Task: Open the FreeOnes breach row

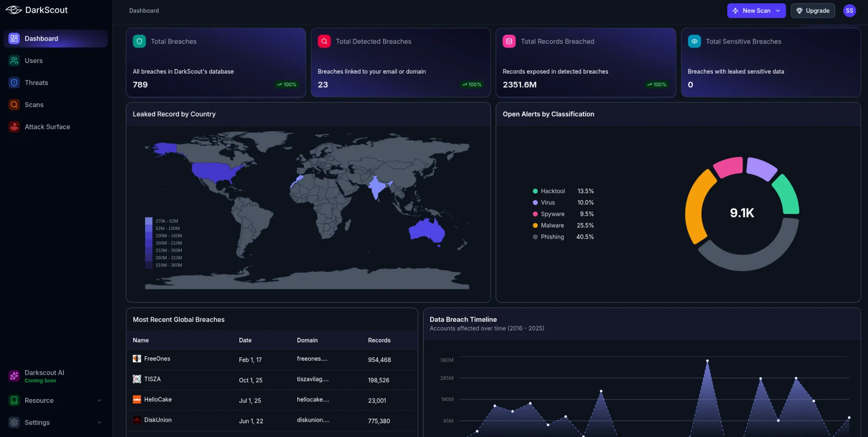Action: [157, 359]
